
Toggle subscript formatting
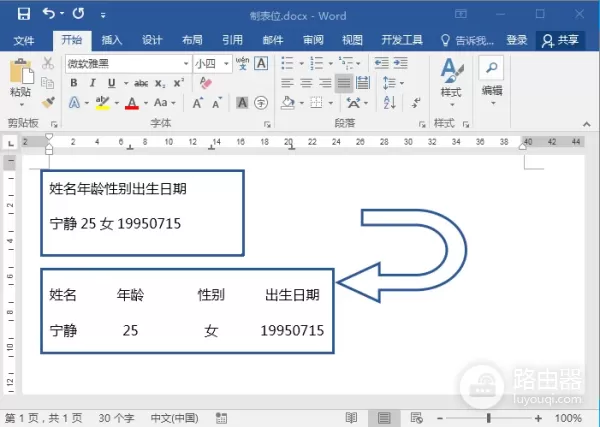pyautogui.click(x=160, y=83)
